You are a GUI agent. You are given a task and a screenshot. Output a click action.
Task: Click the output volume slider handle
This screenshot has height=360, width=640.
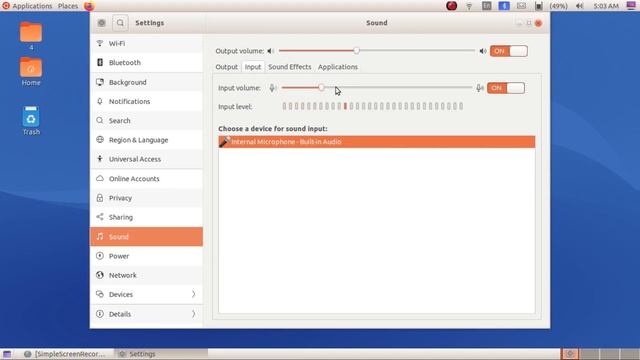[356, 51]
